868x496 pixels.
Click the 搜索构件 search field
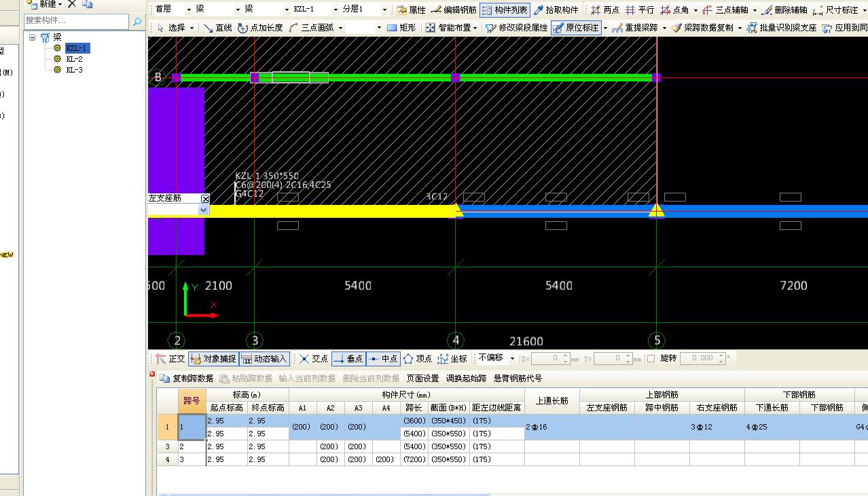[x=76, y=21]
